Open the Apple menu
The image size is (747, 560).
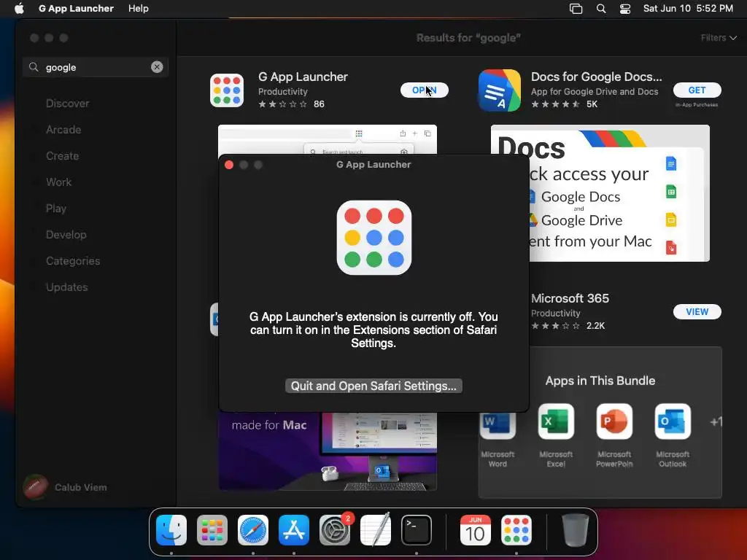point(19,9)
